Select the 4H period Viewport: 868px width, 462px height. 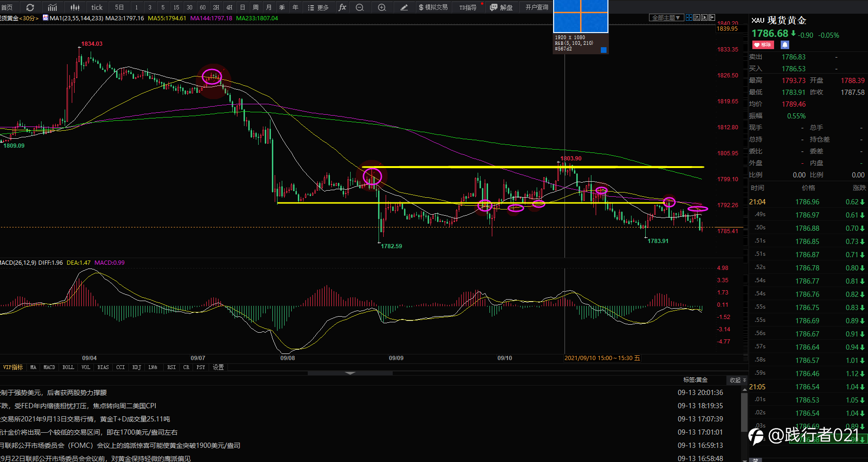229,8
